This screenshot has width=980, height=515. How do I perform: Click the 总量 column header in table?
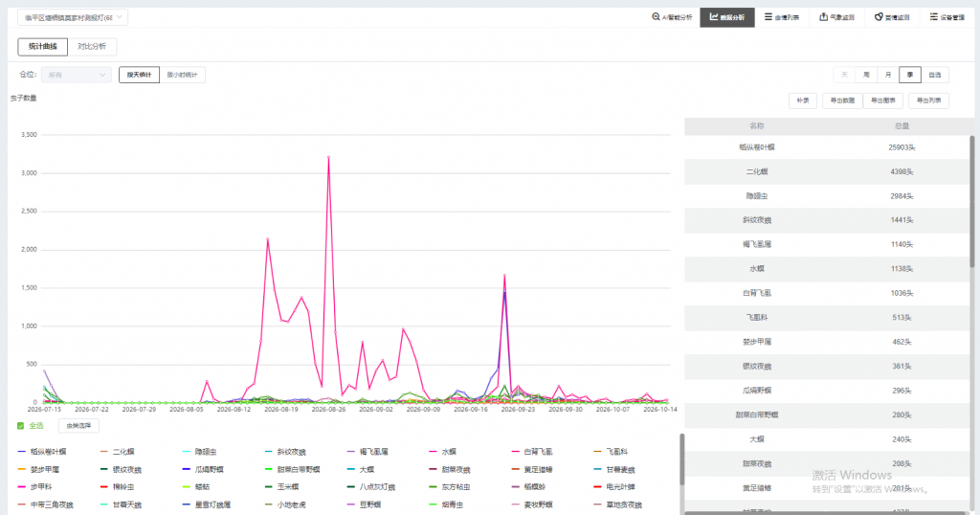902,125
